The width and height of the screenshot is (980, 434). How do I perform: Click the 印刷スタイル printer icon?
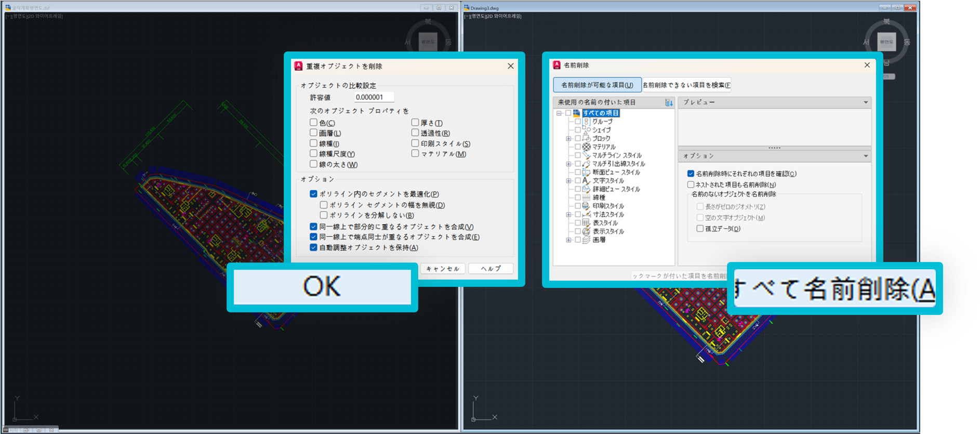(x=586, y=206)
